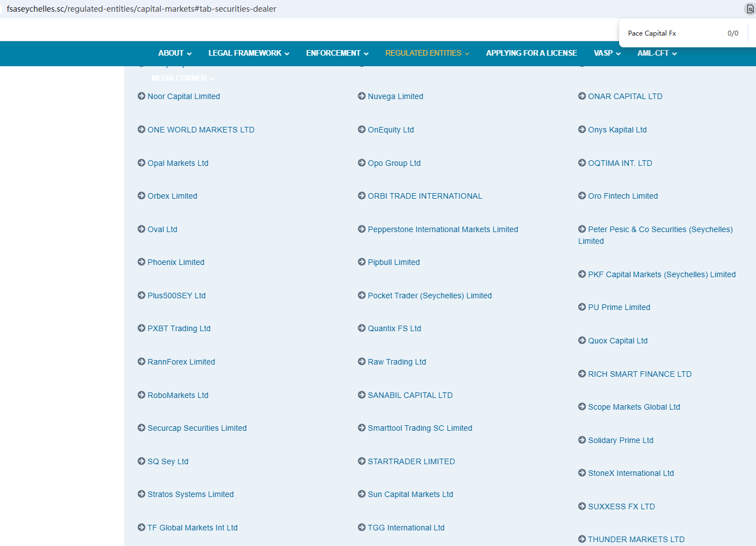The width and height of the screenshot is (756, 546).
Task: Open the Solidary Prime Ltd link
Action: point(621,440)
